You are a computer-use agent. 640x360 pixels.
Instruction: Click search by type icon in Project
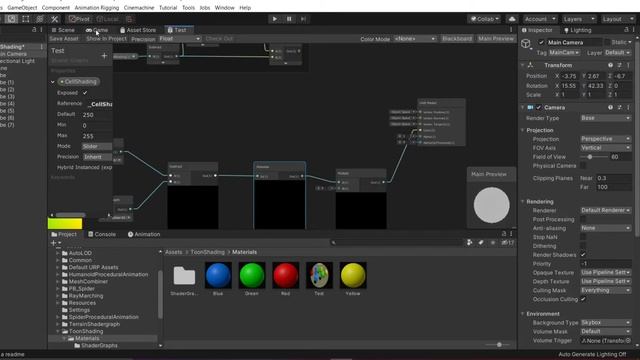click(469, 242)
